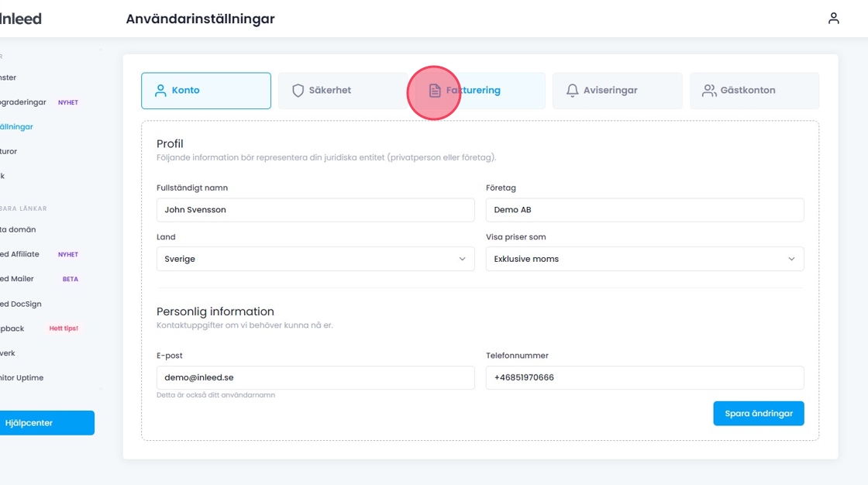Click the Fullständigt namn field

click(x=315, y=210)
